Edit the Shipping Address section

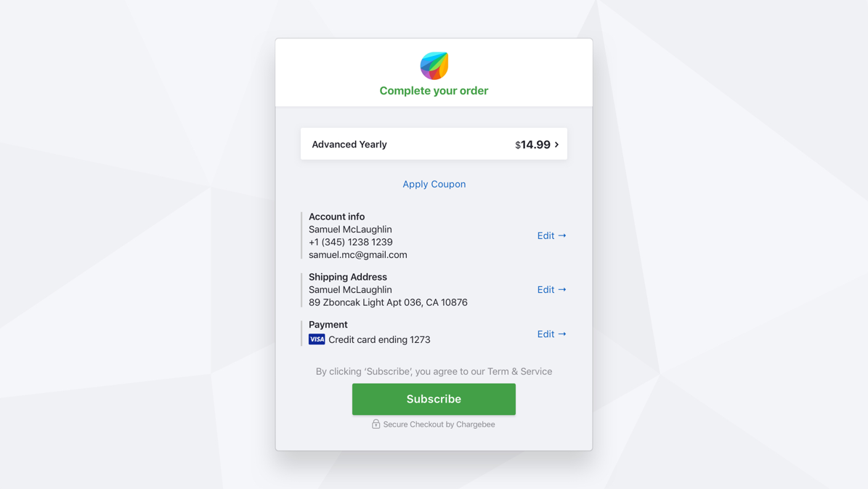coord(545,289)
